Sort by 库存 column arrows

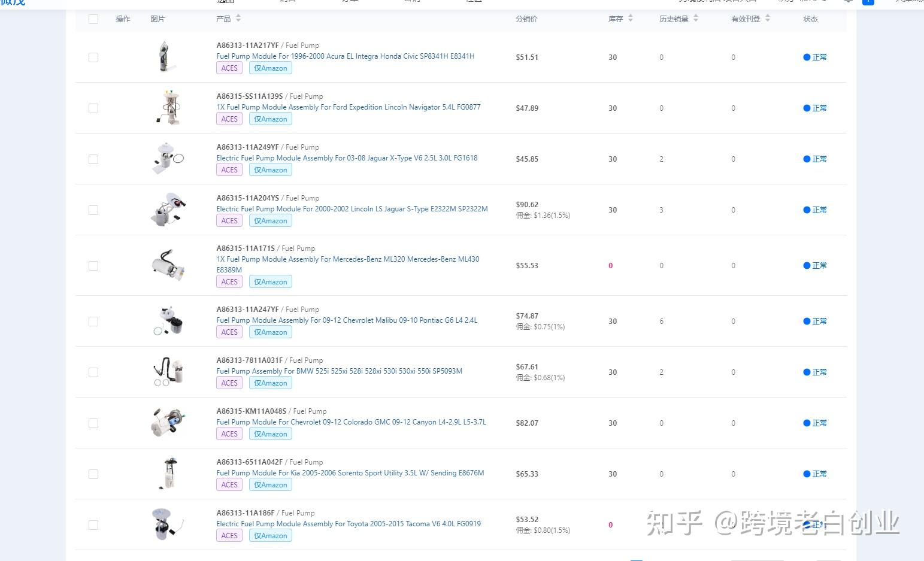[631, 19]
